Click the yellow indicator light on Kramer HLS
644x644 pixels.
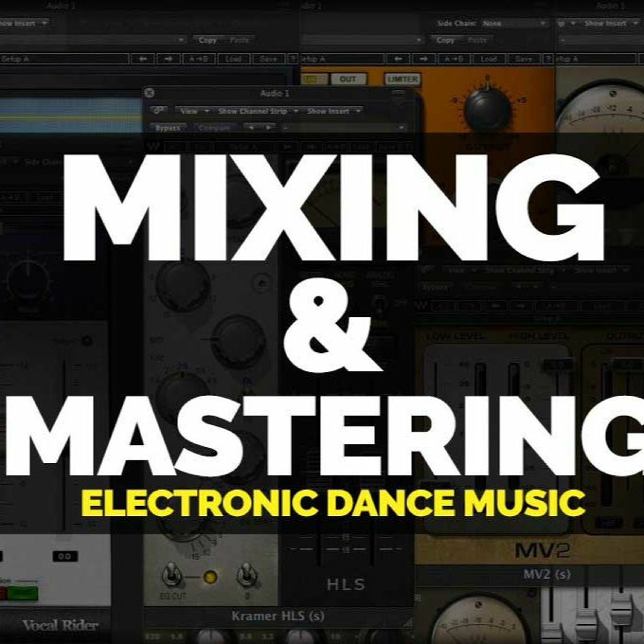(x=210, y=577)
